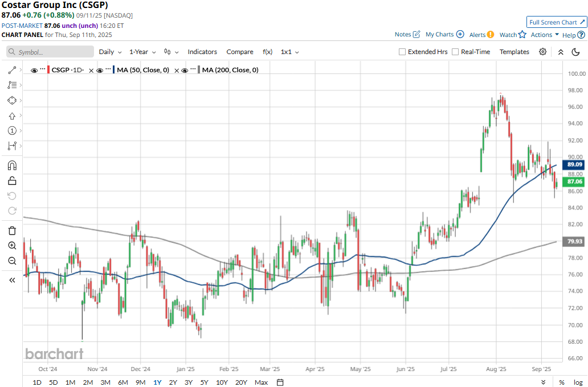The height and width of the screenshot is (387, 588).
Task: Open the 1x1 grid layout dropdown
Action: pos(290,52)
